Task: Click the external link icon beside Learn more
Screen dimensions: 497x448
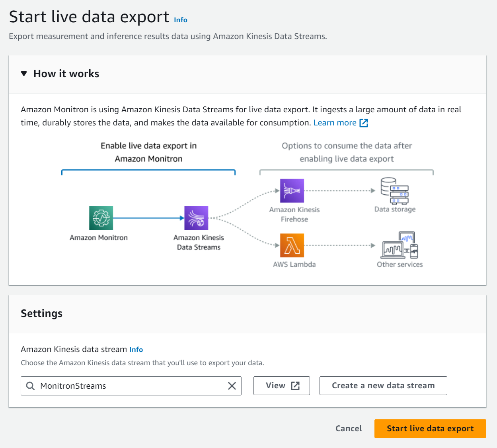Action: point(364,123)
